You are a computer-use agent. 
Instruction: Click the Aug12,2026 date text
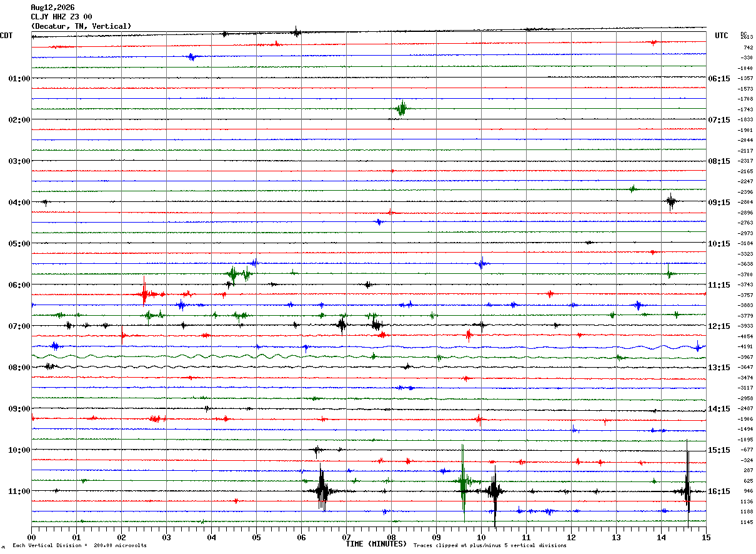pyautogui.click(x=52, y=8)
